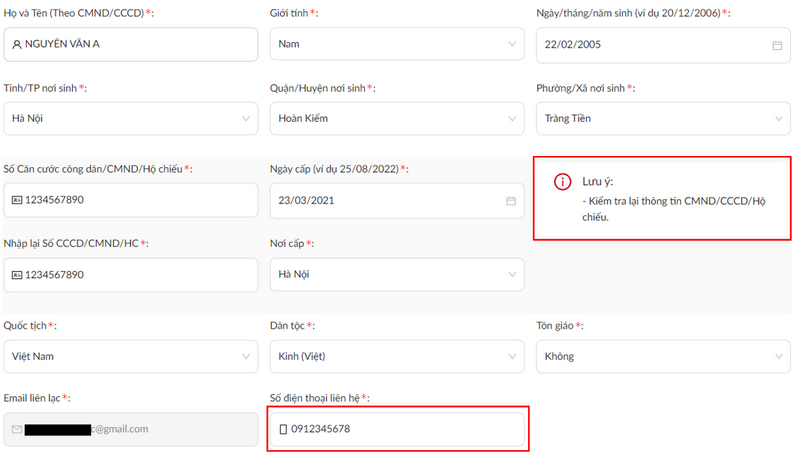Image resolution: width=800 pixels, height=458 pixels.
Task: Click the person icon in name field
Action: pos(17,44)
